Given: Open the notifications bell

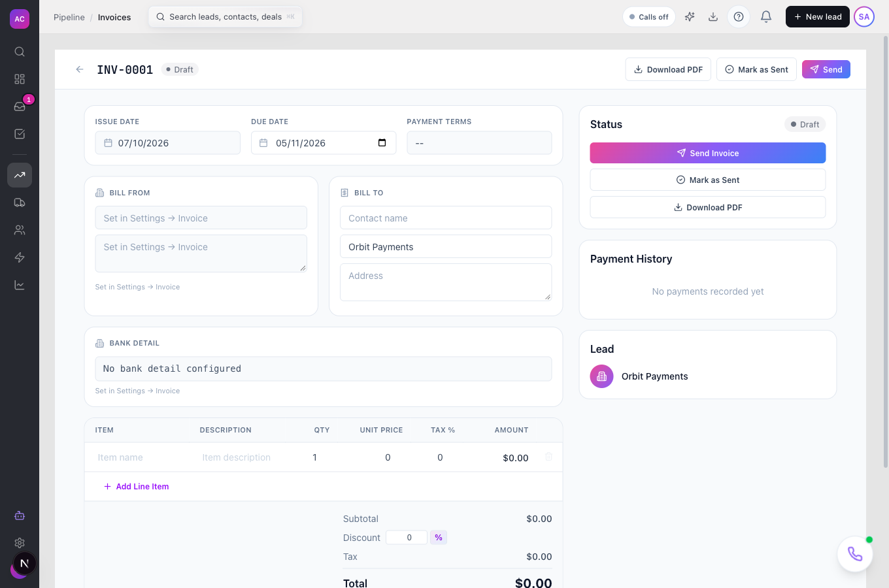Looking at the screenshot, I should [766, 17].
